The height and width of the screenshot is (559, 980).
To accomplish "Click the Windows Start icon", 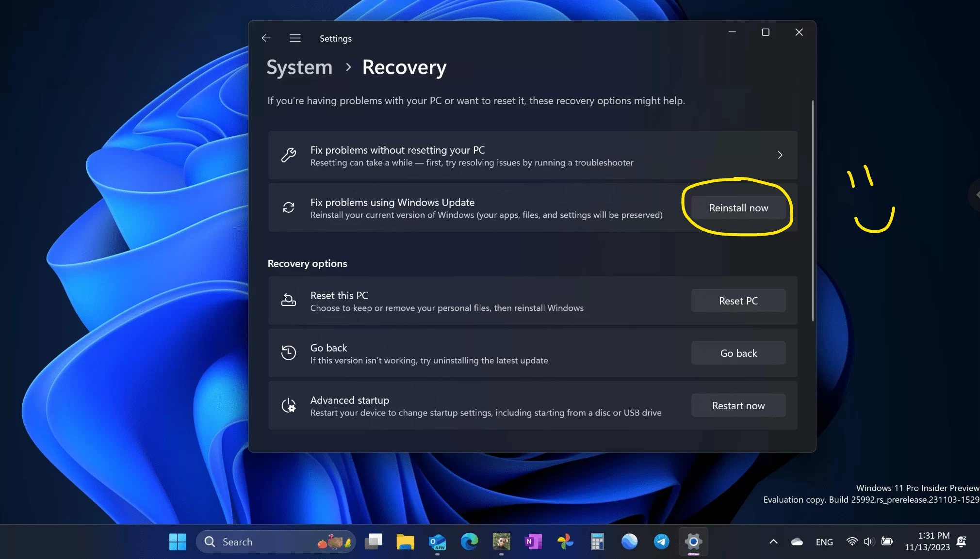I will (178, 542).
